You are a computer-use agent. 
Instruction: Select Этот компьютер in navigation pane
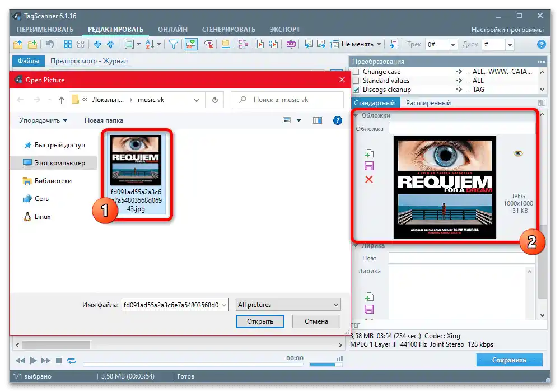click(x=54, y=163)
